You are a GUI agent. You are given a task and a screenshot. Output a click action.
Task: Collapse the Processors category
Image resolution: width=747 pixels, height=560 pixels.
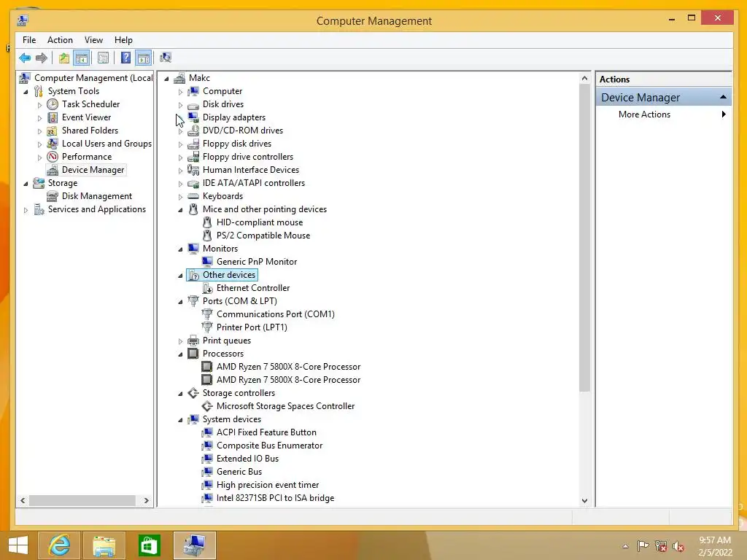pos(180,354)
